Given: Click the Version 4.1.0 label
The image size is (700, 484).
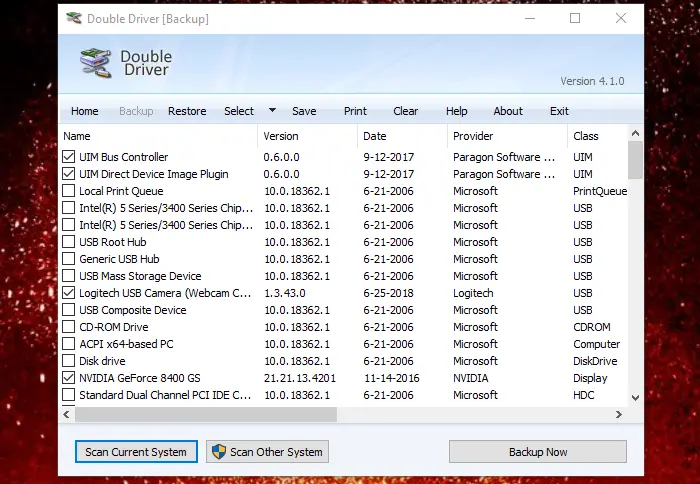Looking at the screenshot, I should (592, 81).
